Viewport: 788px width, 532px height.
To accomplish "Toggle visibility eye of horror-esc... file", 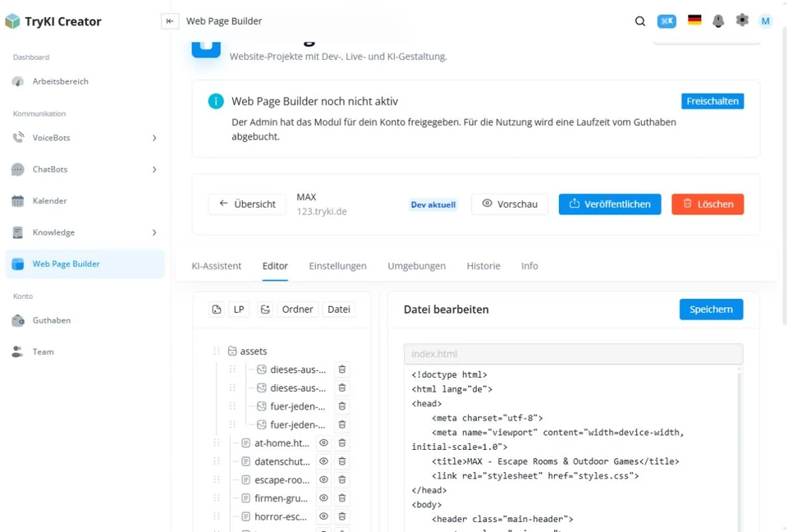I will [323, 516].
